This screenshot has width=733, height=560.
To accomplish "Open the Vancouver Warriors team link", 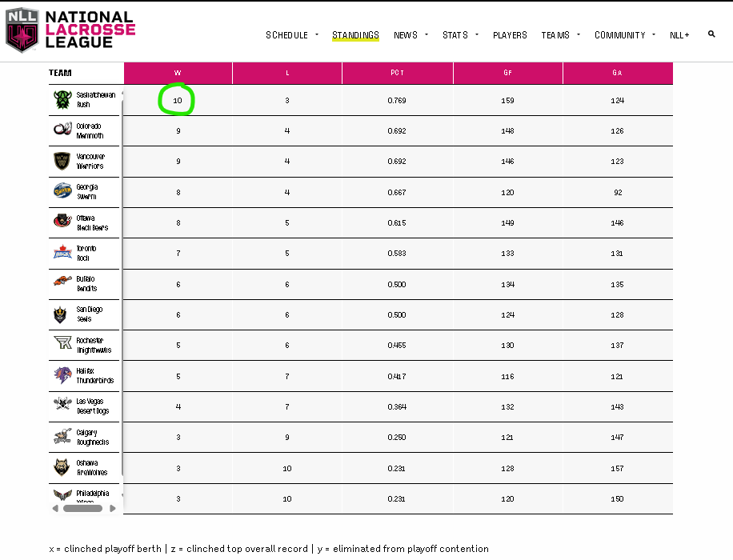I will click(x=90, y=162).
